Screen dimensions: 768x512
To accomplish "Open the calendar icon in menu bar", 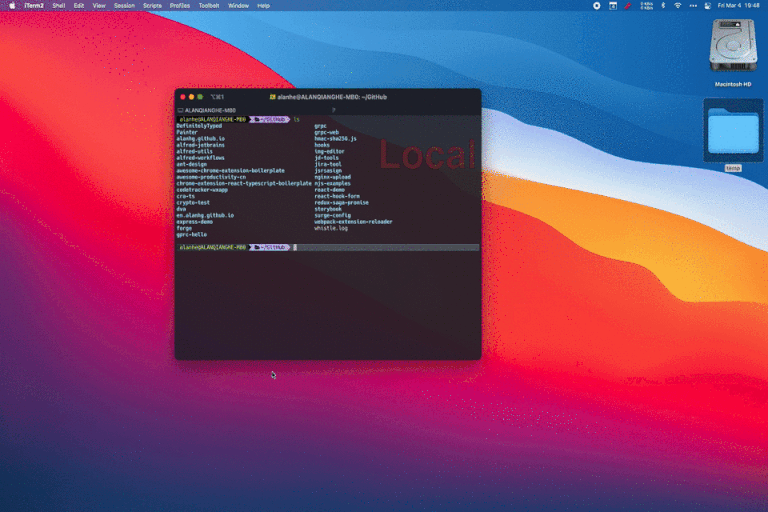I will coord(612,5).
